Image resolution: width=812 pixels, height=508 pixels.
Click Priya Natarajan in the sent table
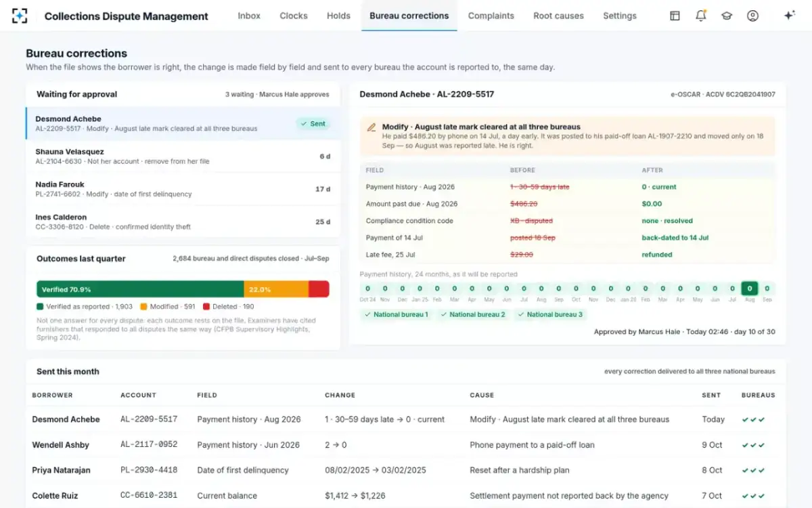click(x=61, y=470)
